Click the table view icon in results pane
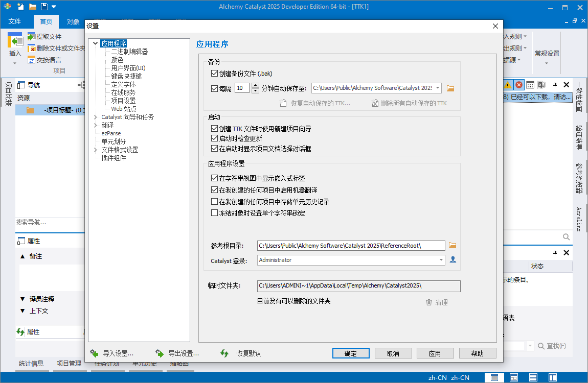The image size is (588, 383). click(530, 85)
